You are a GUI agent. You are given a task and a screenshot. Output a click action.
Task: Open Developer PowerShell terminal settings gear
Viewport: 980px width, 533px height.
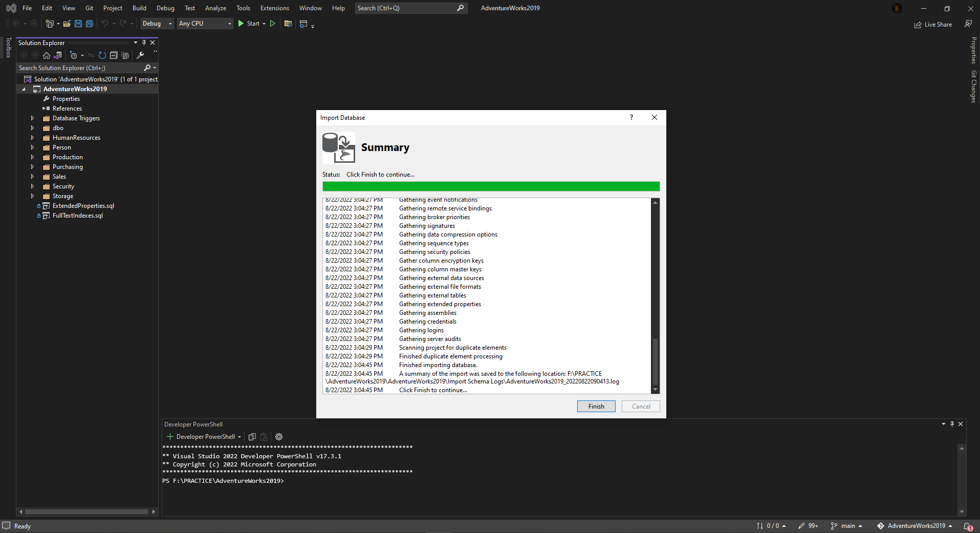pyautogui.click(x=278, y=437)
